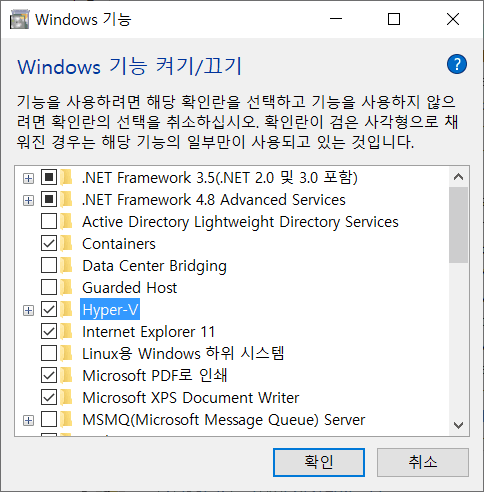The width and height of the screenshot is (484, 492).
Task: Toggle the .NET Framework 4.8 Advanced Services checkbox
Action: pos(49,199)
